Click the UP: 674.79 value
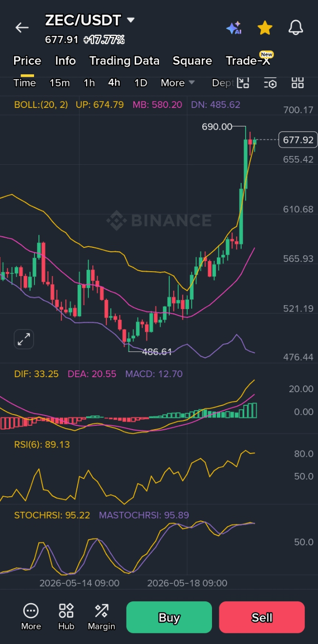 point(100,104)
